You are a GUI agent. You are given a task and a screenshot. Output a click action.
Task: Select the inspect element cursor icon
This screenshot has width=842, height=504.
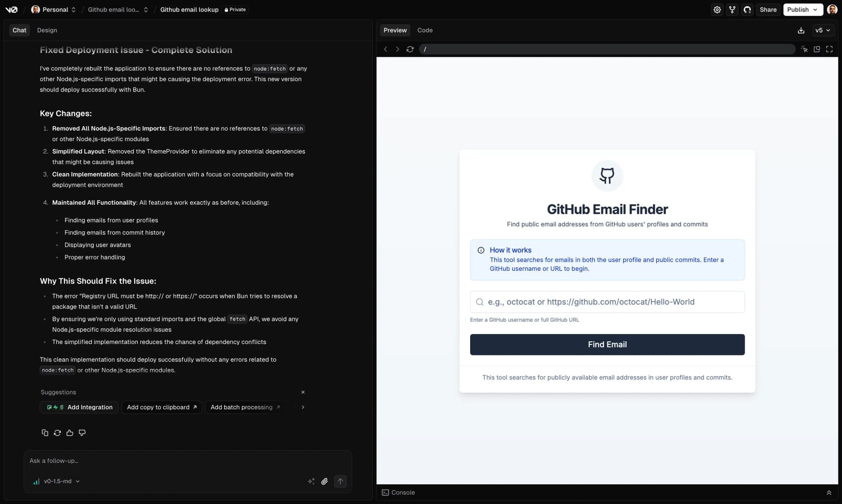805,49
